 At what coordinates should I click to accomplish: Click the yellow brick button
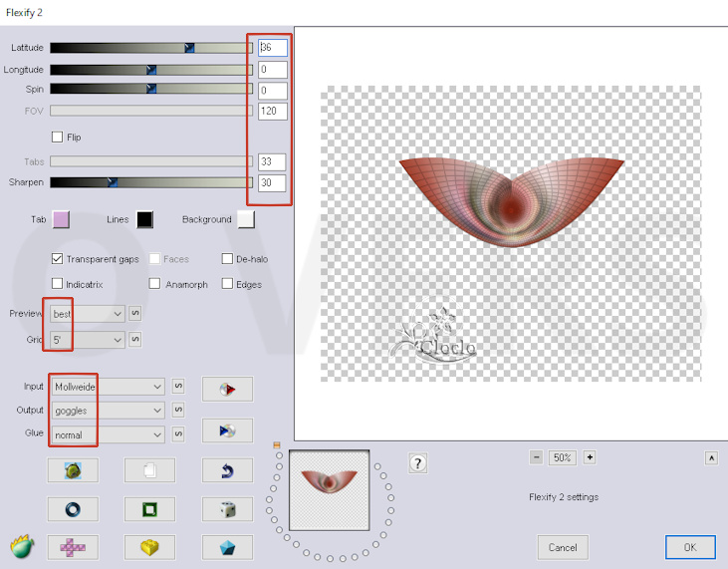(x=149, y=547)
